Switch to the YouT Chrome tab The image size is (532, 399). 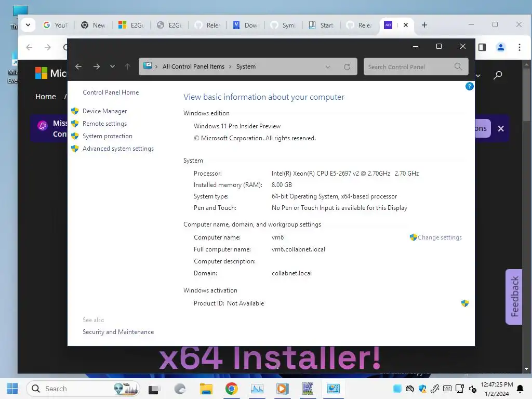[56, 25]
